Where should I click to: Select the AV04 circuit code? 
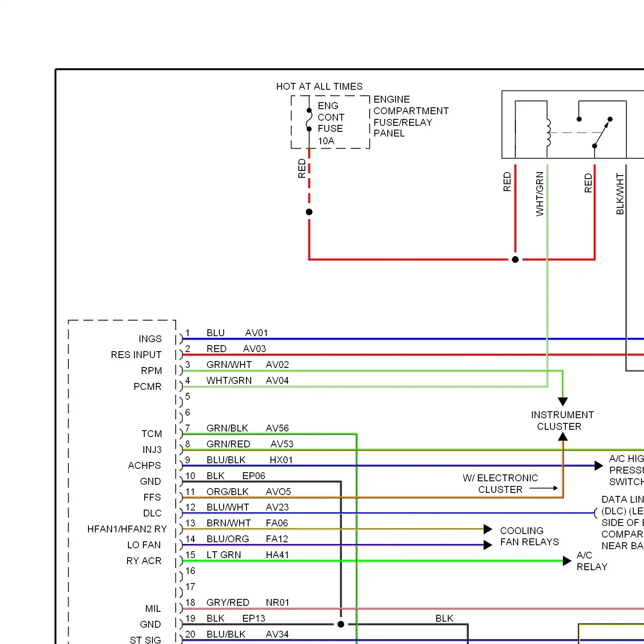coord(277,380)
